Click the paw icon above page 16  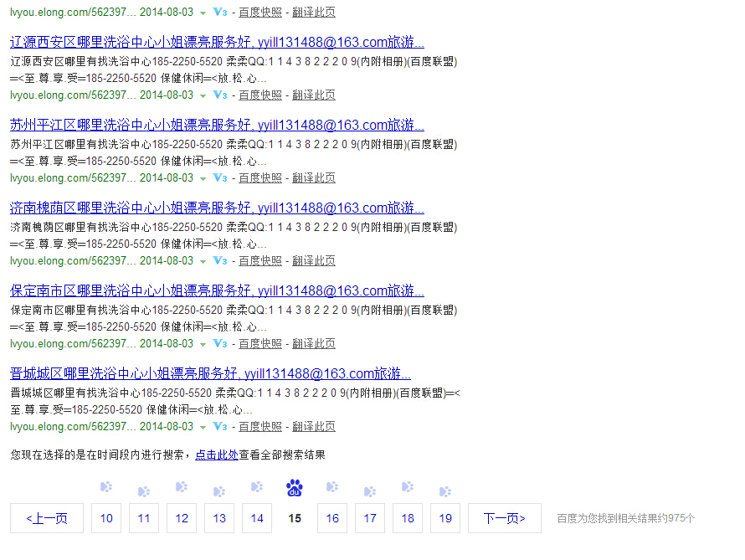(x=332, y=487)
